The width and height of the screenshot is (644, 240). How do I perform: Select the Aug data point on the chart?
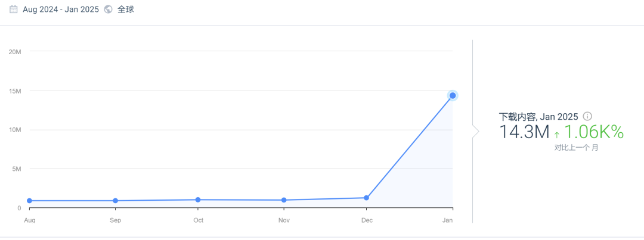29,201
